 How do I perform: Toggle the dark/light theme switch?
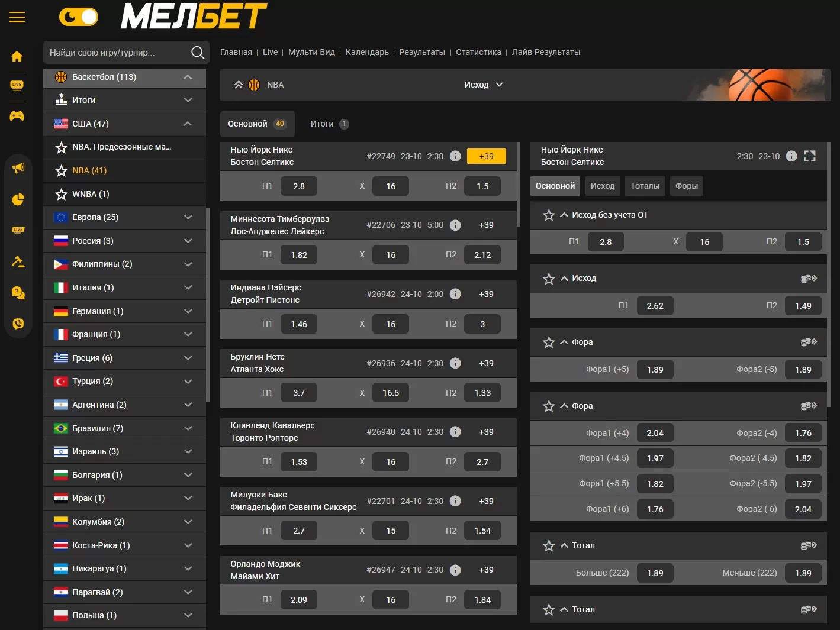pyautogui.click(x=78, y=17)
